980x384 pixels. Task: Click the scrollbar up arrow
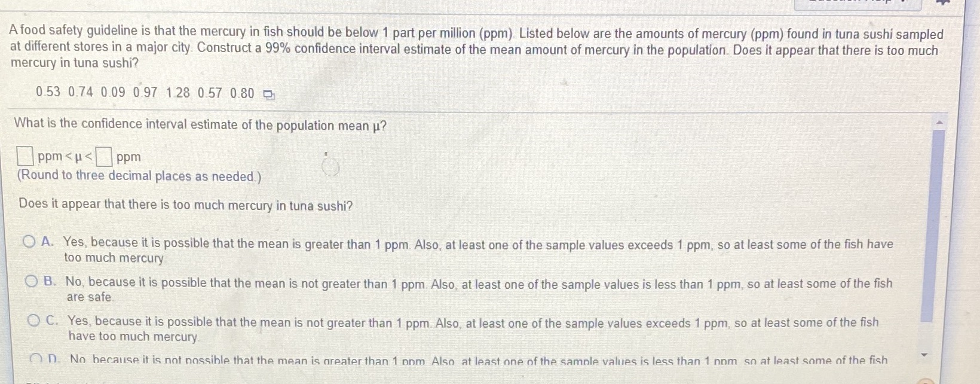tap(939, 123)
